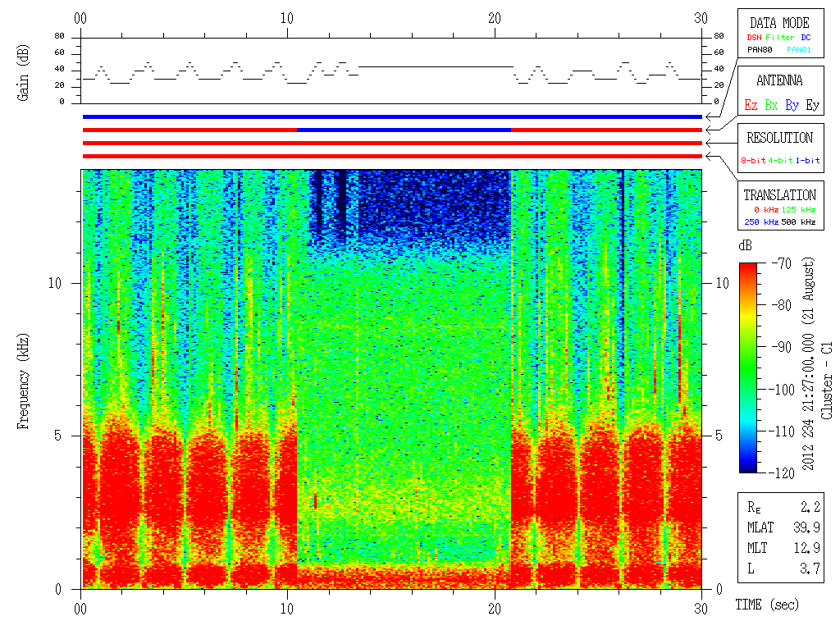Click the red translation status bar
Viewport: 840px width, 630px height.
coord(392,157)
